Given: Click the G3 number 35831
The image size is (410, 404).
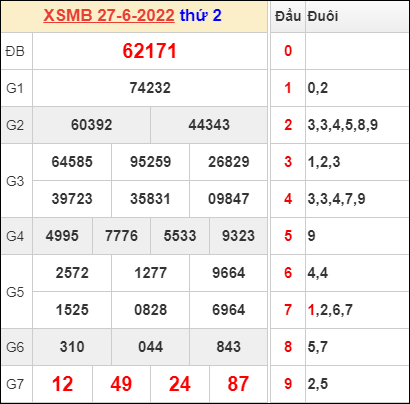Looking at the screenshot, I should (150, 199).
